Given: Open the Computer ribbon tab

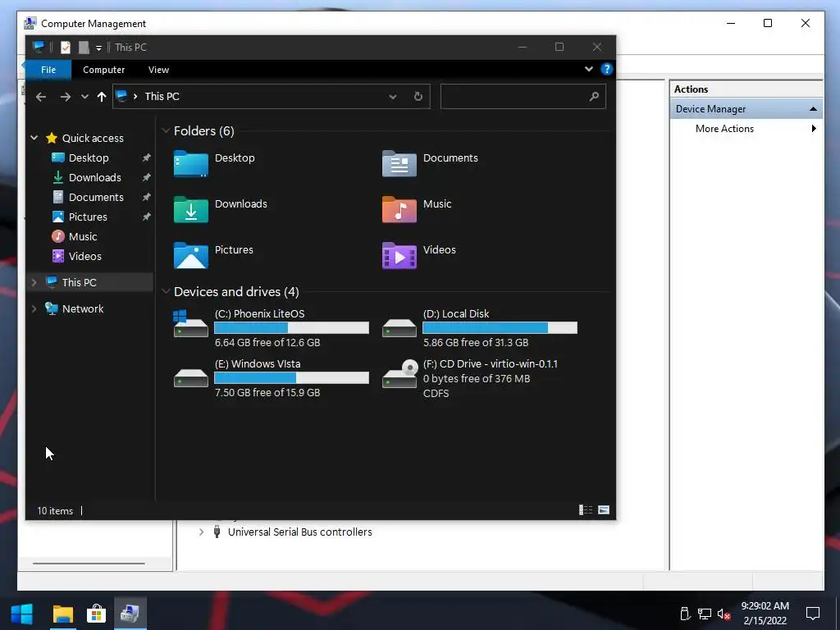Looking at the screenshot, I should point(104,70).
